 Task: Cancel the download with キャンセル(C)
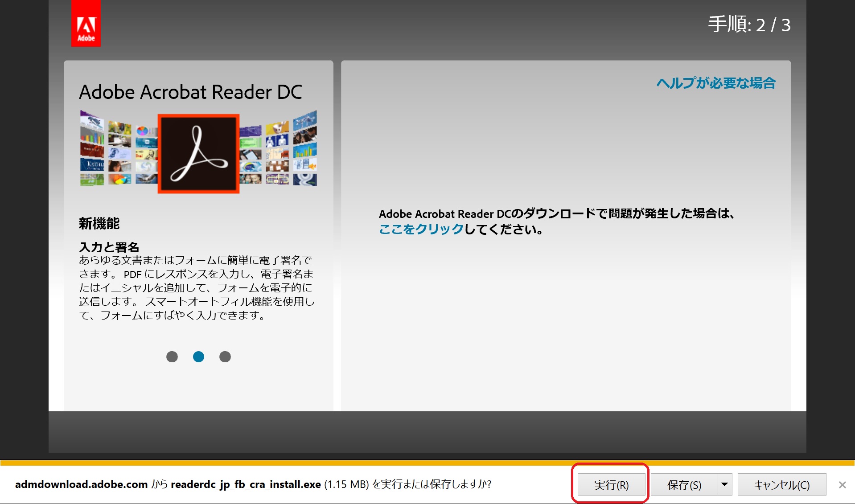point(782,484)
